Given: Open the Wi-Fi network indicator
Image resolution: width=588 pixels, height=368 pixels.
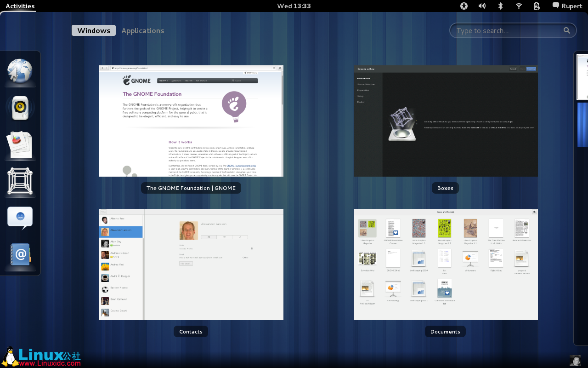Looking at the screenshot, I should pyautogui.click(x=519, y=6).
